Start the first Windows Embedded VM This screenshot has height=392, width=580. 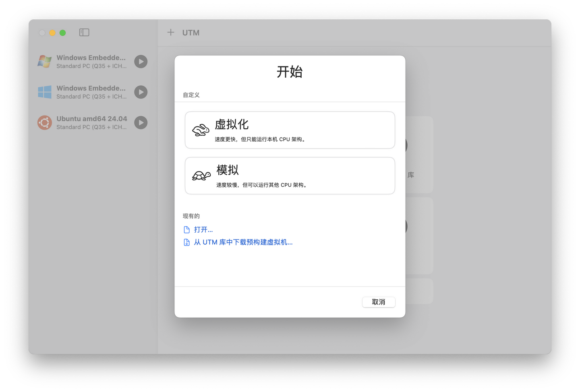click(141, 62)
